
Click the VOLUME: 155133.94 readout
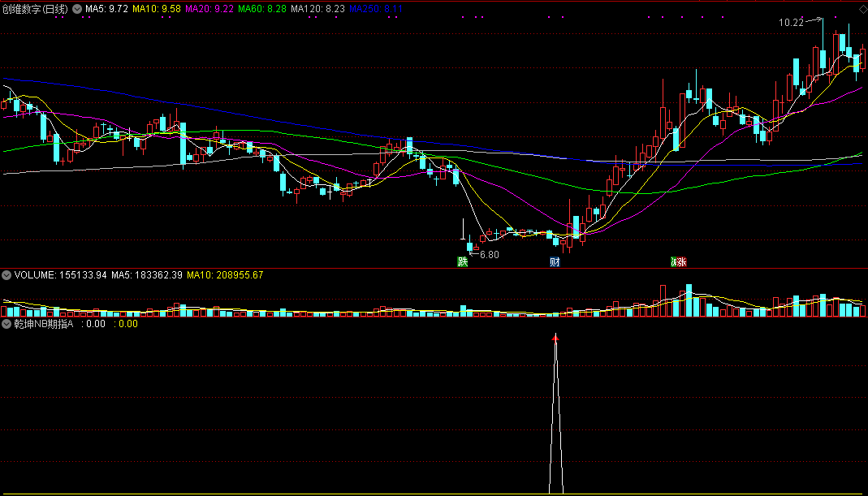coord(61,275)
